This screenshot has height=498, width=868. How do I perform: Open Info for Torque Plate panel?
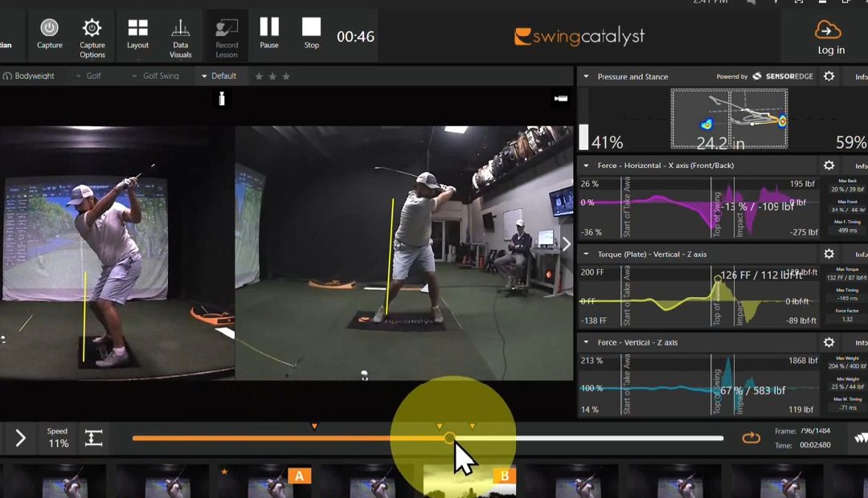861,255
